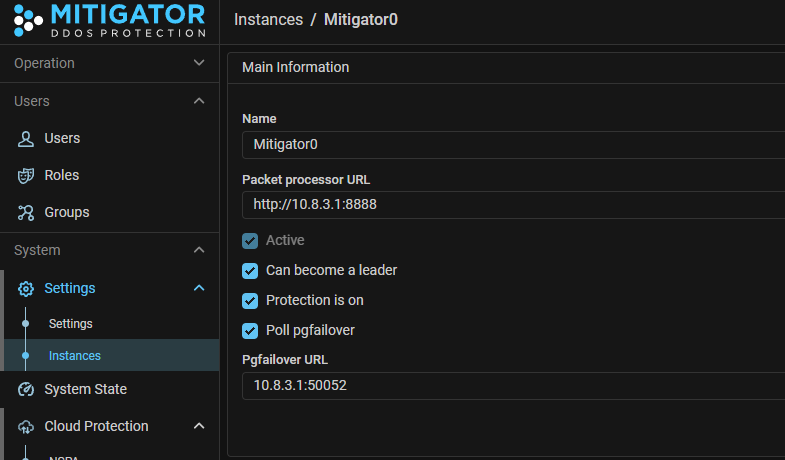This screenshot has height=460, width=785.
Task: Collapse the Cloud Protection chevron
Action: 199,426
